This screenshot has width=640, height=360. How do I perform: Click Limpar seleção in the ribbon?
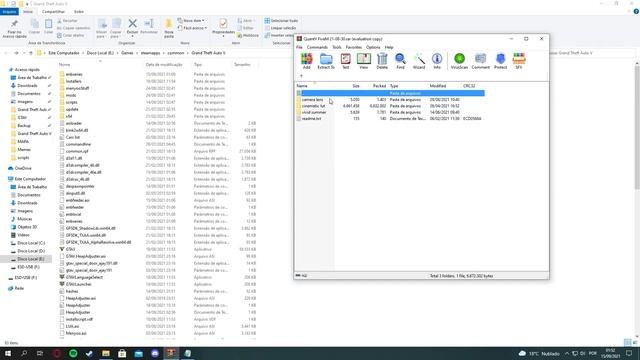tap(280, 28)
